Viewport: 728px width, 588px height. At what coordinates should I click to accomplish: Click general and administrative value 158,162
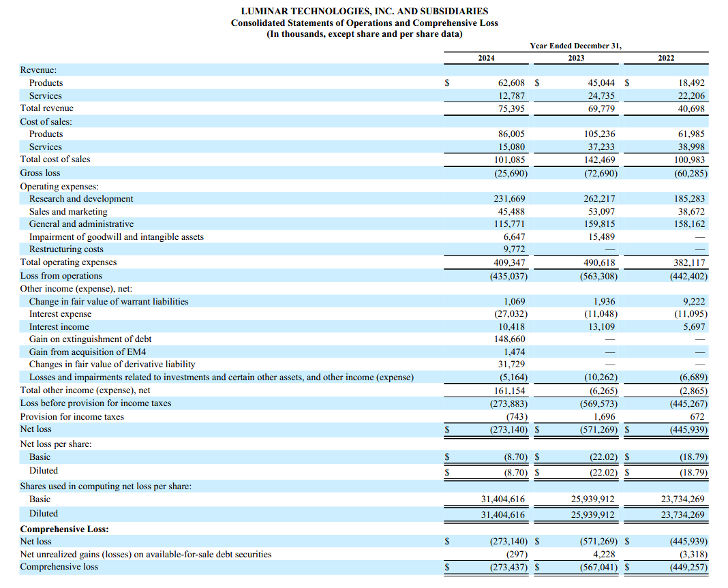click(x=689, y=223)
